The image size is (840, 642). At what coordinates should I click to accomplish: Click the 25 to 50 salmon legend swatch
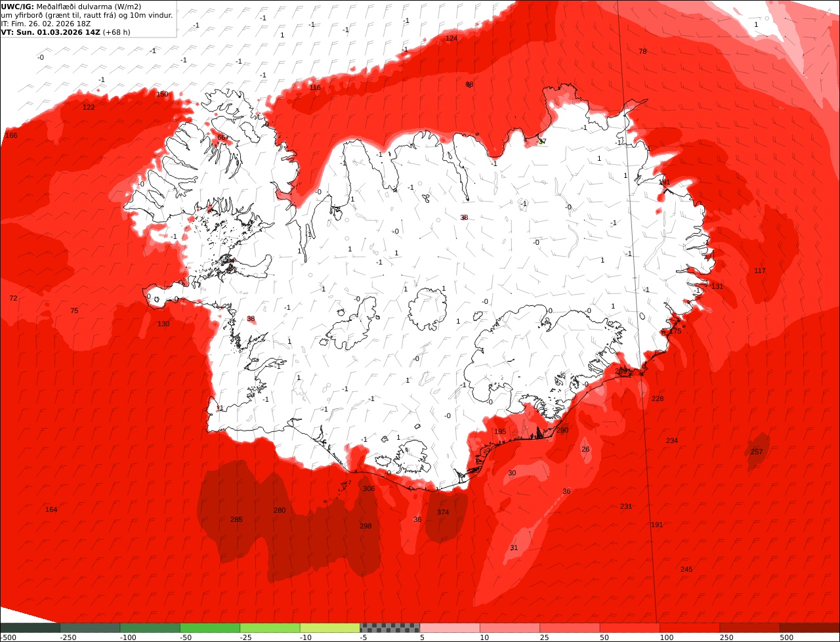tap(570, 628)
